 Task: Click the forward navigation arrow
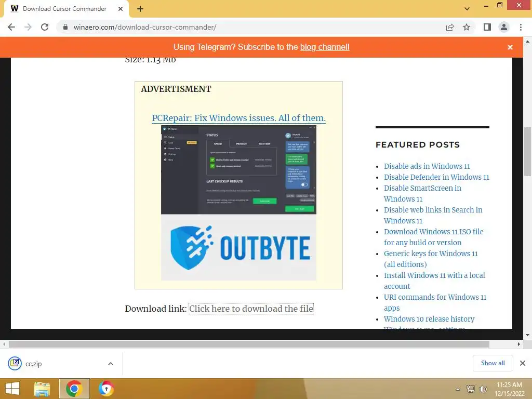[x=28, y=27]
